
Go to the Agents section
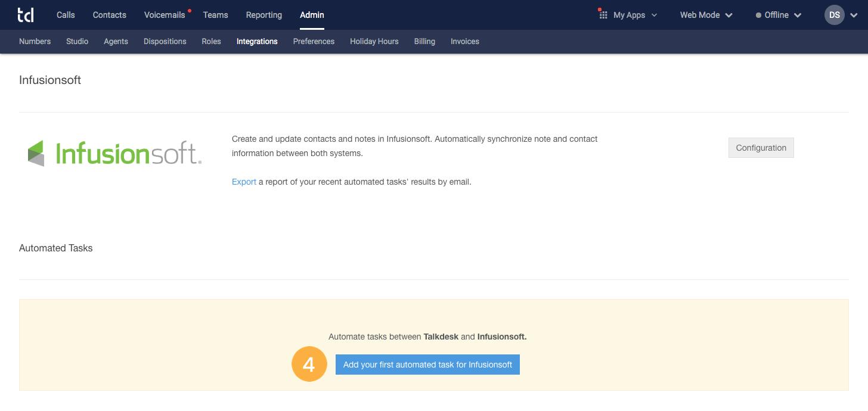[x=116, y=41]
